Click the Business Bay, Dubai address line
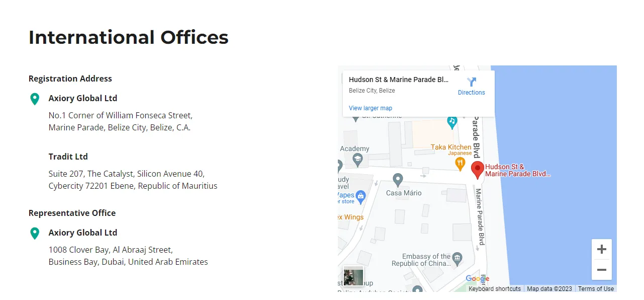 coord(128,262)
